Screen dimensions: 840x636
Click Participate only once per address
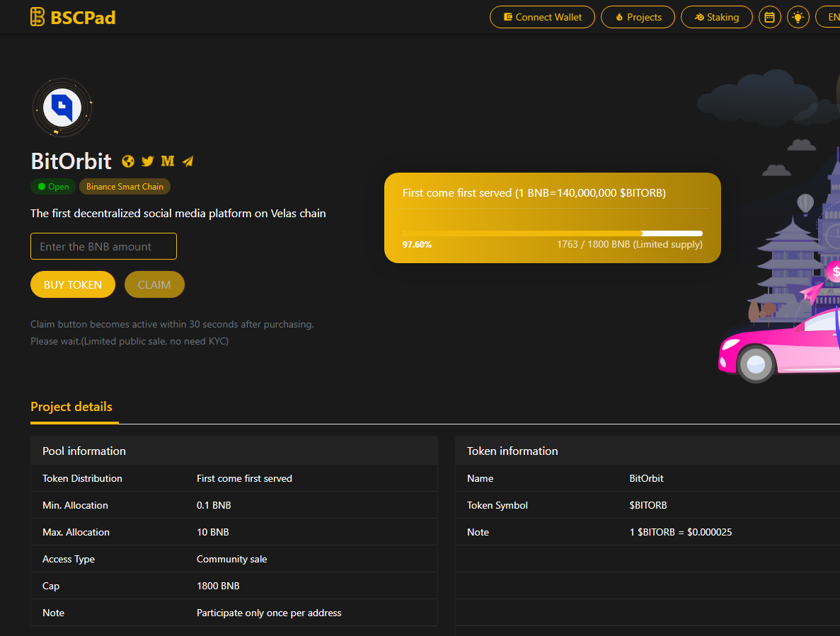[x=269, y=613]
